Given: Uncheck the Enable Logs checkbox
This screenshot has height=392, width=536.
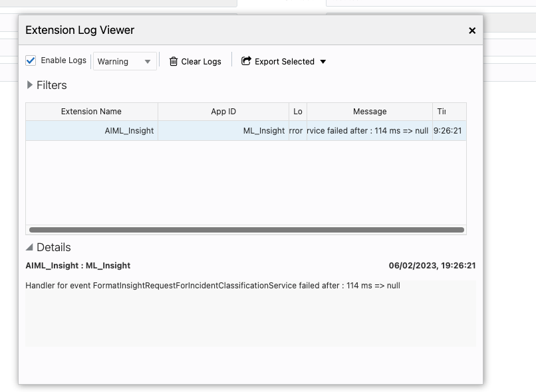Looking at the screenshot, I should (x=31, y=60).
